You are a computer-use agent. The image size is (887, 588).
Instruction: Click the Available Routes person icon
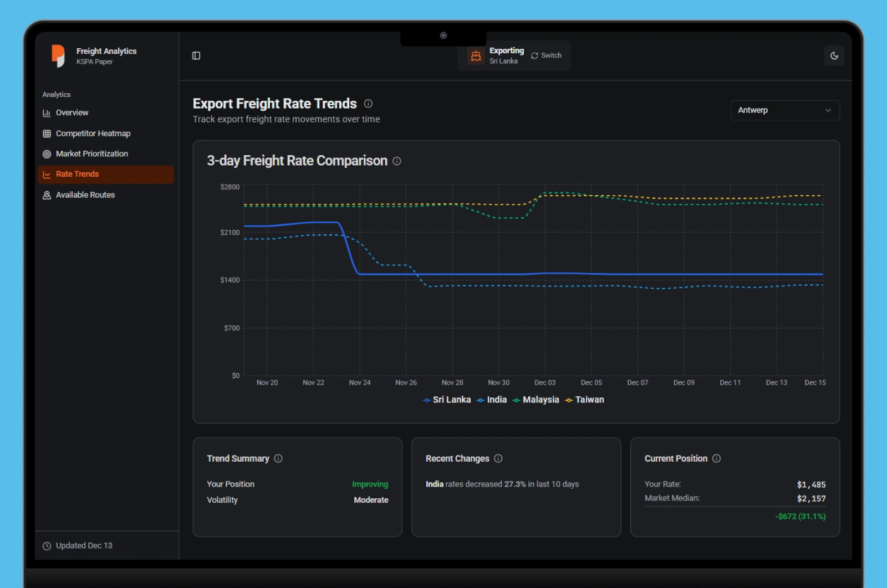pyautogui.click(x=47, y=195)
